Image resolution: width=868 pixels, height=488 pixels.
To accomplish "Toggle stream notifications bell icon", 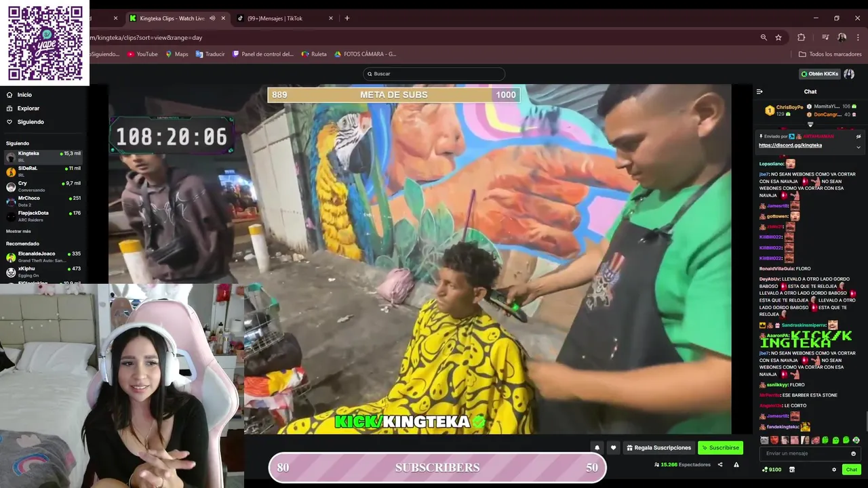I will [x=597, y=447].
